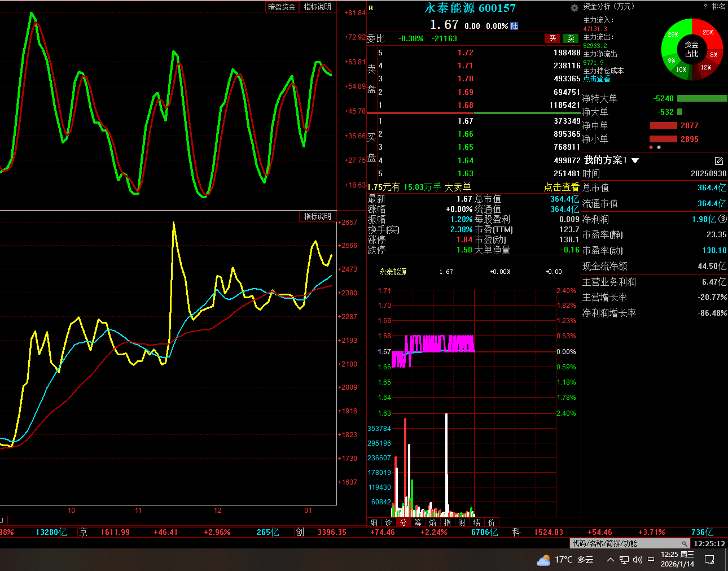Image resolution: width=728 pixels, height=571 pixels.
Task: Open the notification center icon
Action: pos(710,560)
